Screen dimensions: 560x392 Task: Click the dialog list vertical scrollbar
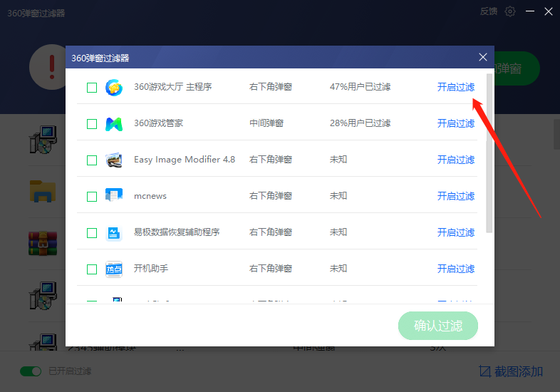click(x=489, y=153)
